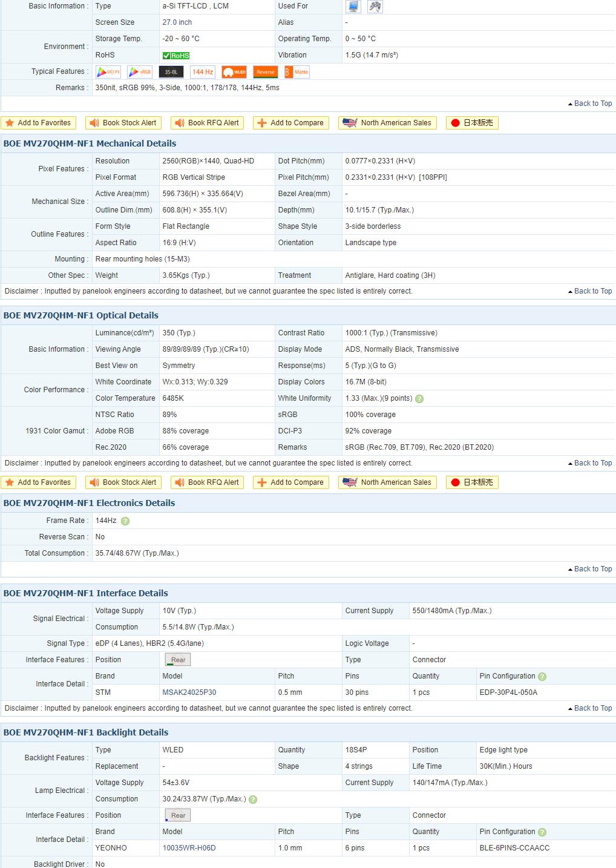
Task: Go Back to Top below the Remarks row
Action: pyautogui.click(x=590, y=104)
